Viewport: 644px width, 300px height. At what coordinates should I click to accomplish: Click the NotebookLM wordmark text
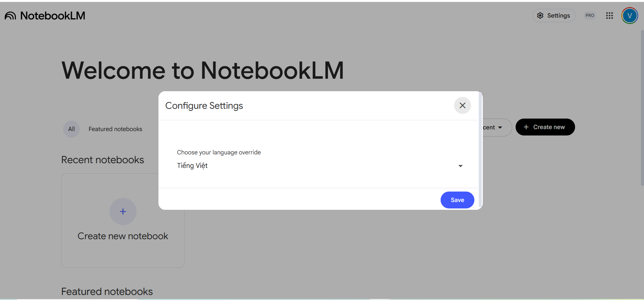pos(53,16)
